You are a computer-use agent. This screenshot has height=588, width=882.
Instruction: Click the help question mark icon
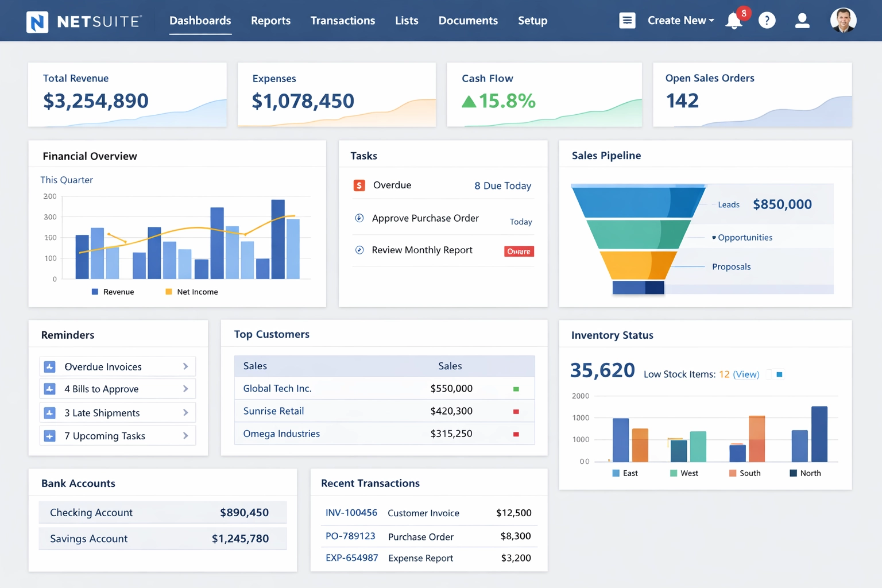pyautogui.click(x=767, y=20)
